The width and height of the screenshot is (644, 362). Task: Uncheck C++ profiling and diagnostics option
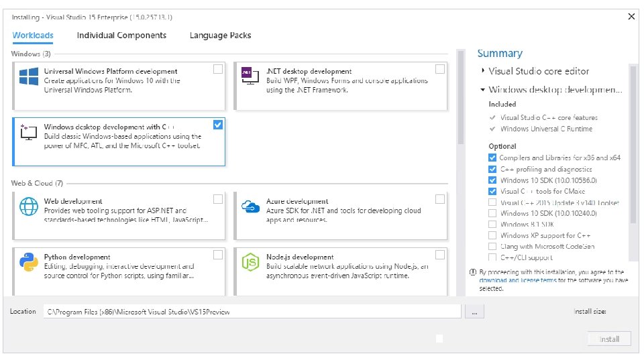coord(493,170)
